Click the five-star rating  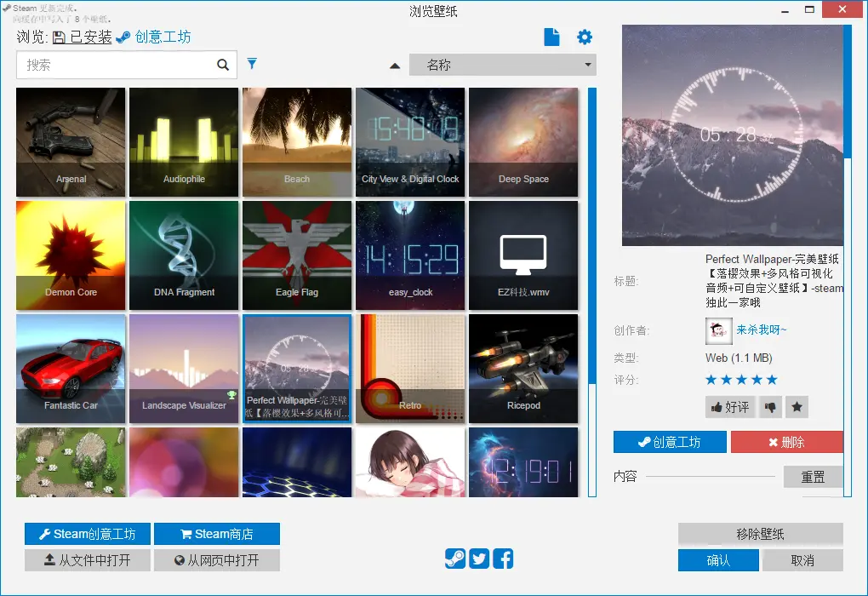pyautogui.click(x=741, y=380)
